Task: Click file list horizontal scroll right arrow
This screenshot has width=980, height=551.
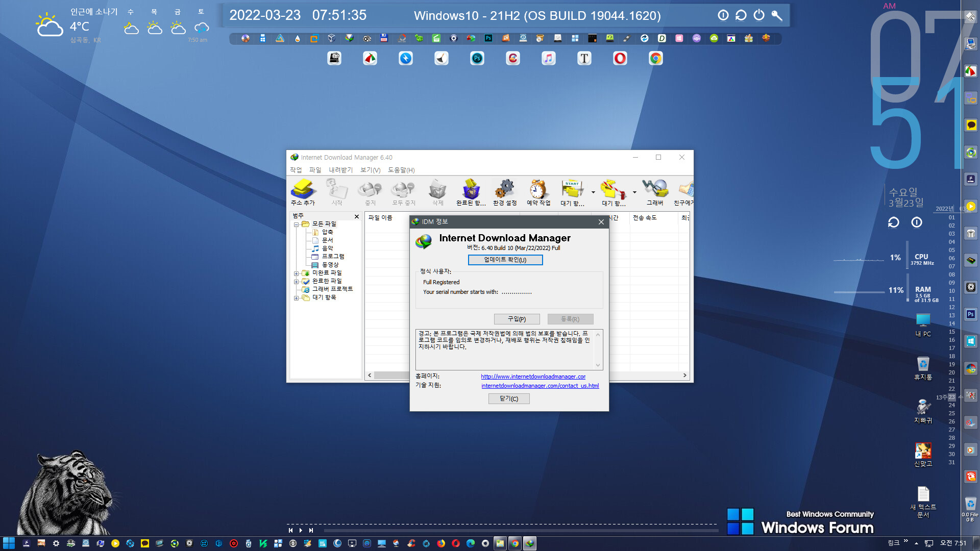Action: click(685, 375)
